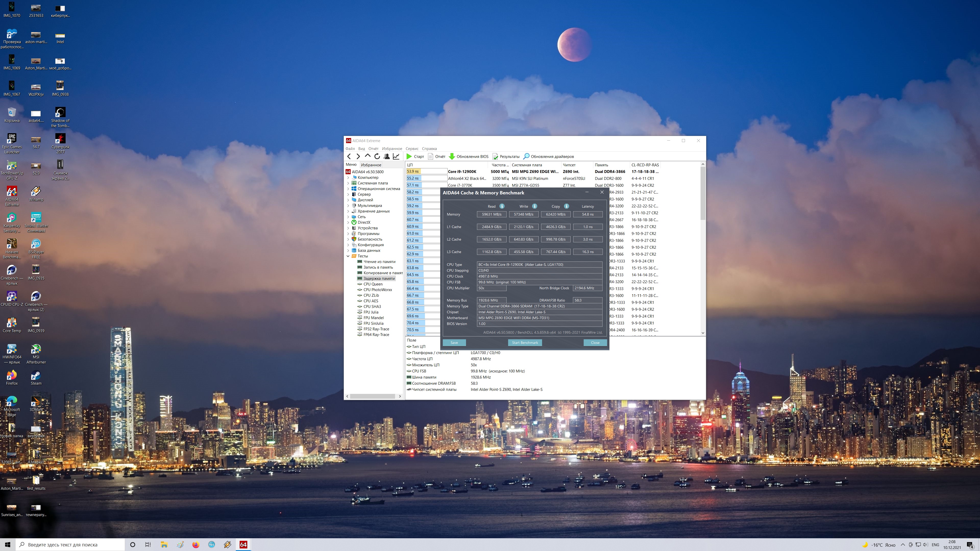This screenshot has width=980, height=551.
Task: Switch to the Избранное tab
Action: pyautogui.click(x=371, y=165)
